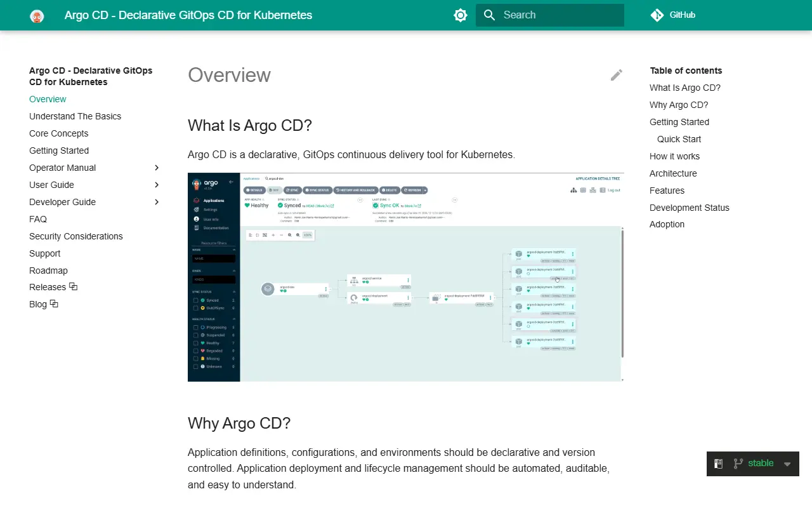Click the stable branch icon
This screenshot has height=508, width=812.
click(738, 464)
